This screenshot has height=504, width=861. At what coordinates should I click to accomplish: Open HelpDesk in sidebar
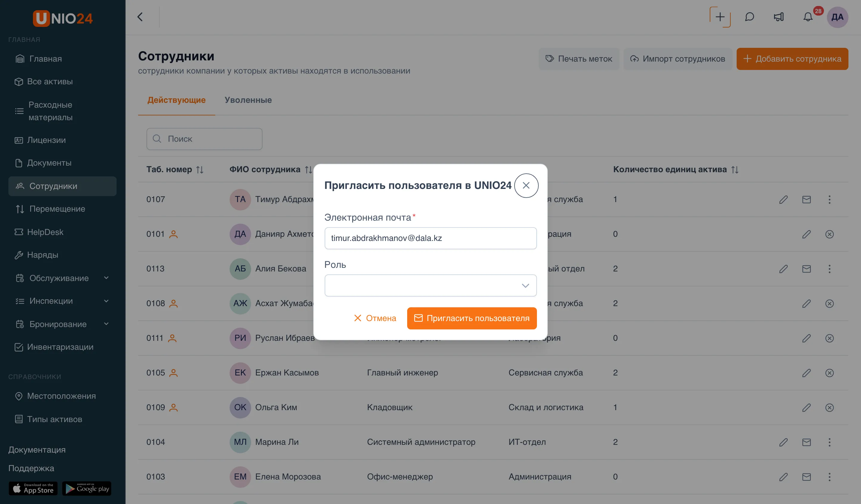[x=62, y=232]
